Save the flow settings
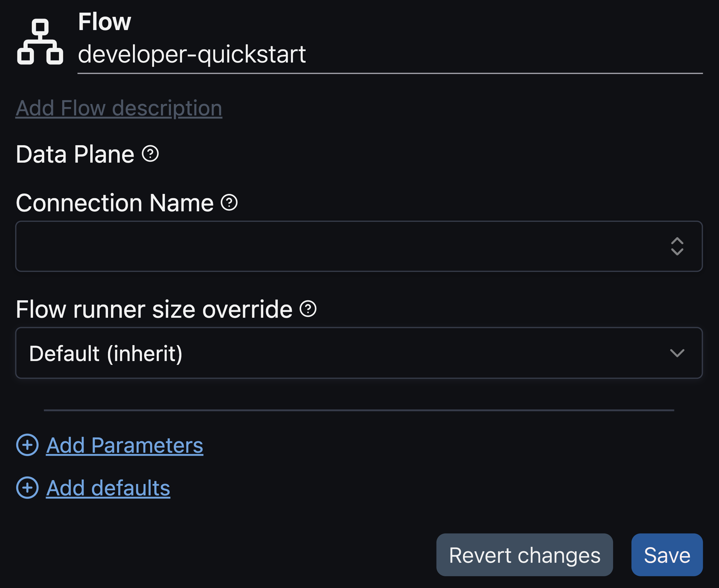Viewport: 719px width, 588px height. point(667,555)
